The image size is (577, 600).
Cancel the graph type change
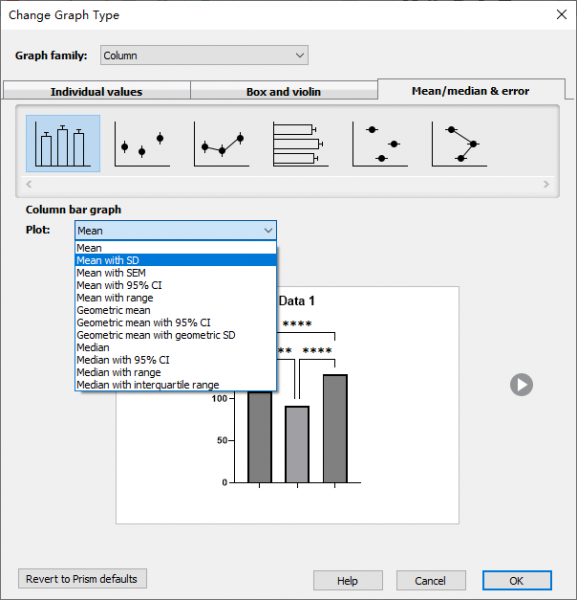coord(431,580)
